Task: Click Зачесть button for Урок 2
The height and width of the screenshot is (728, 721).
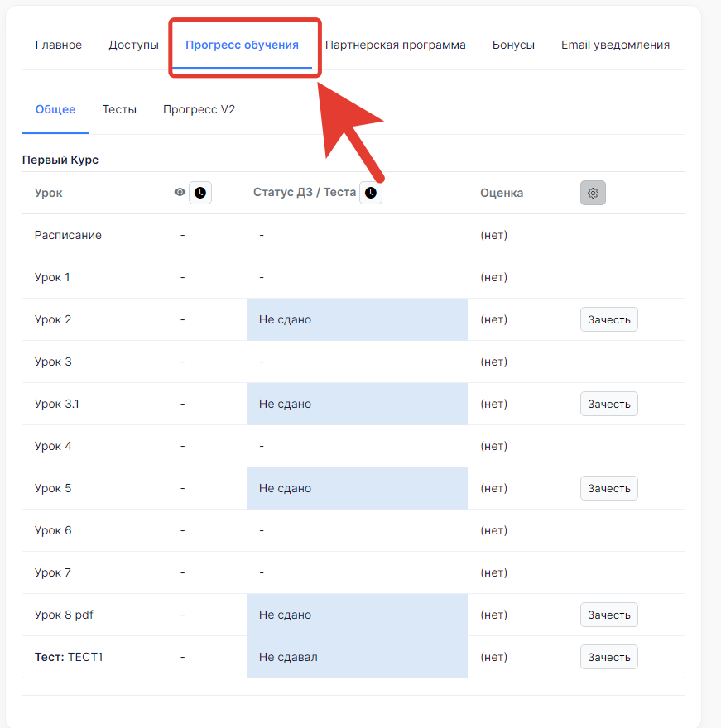Action: click(x=609, y=319)
